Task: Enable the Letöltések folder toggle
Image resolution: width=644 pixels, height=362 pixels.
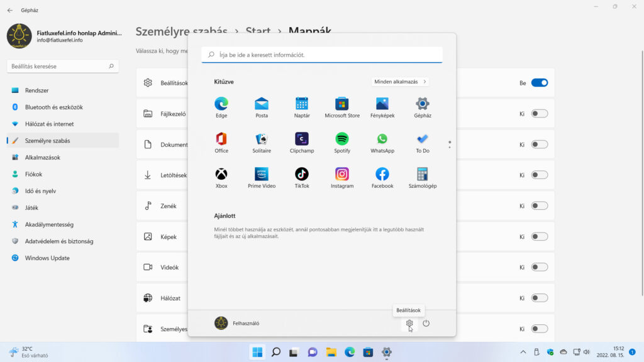Action: 539,175
